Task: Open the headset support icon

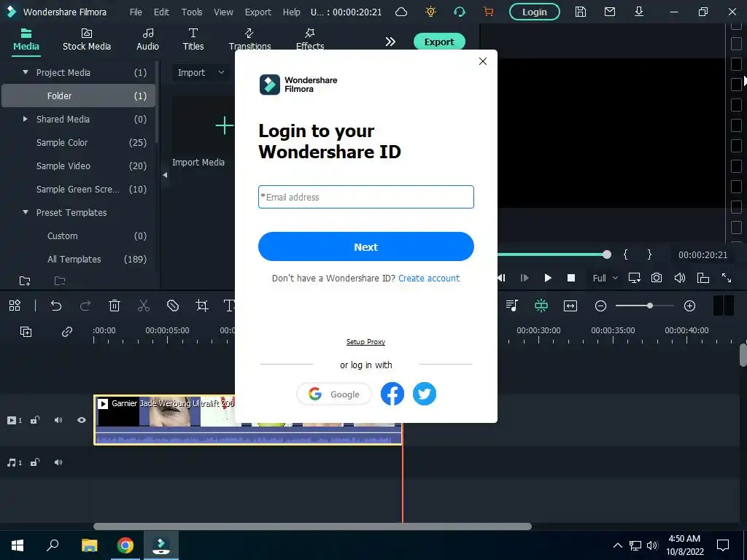Action: 460,12
